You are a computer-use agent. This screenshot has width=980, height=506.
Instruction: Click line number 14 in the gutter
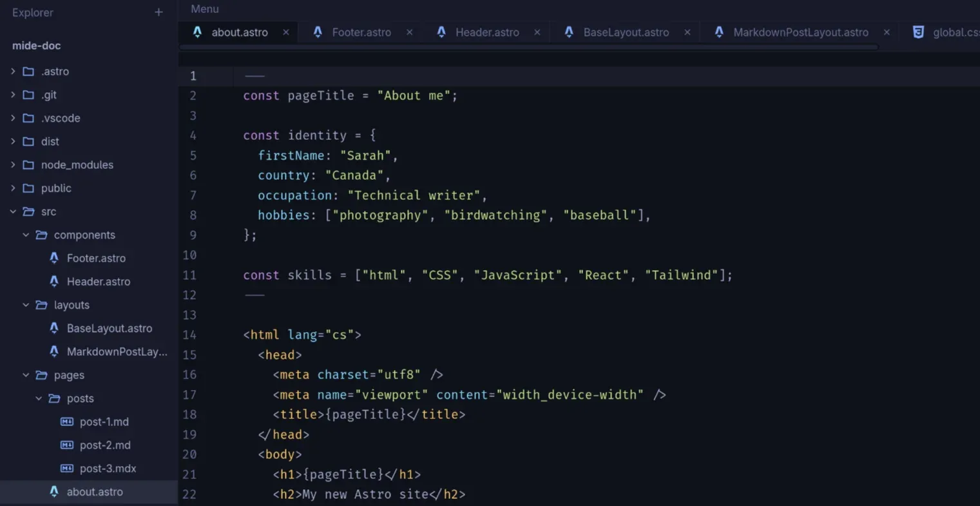(x=189, y=335)
